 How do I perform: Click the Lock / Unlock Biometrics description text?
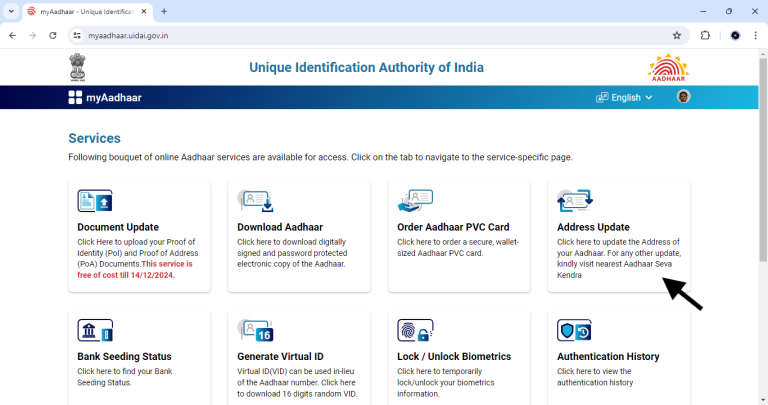click(446, 382)
